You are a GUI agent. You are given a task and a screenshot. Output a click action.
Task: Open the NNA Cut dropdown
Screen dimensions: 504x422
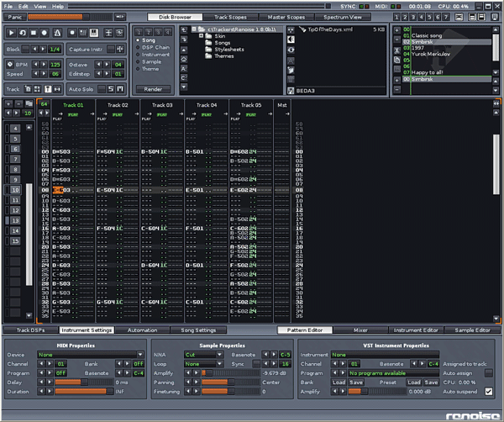[204, 355]
